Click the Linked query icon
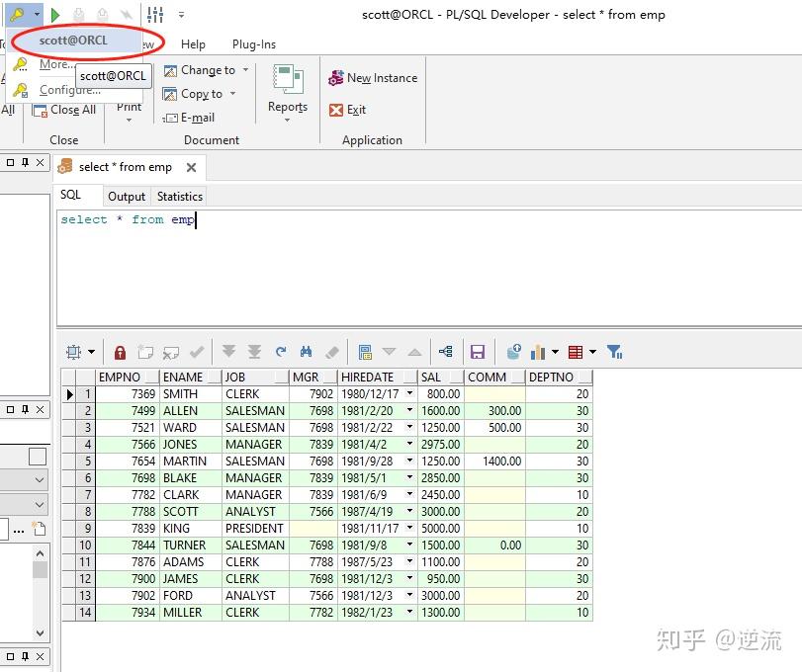The height and width of the screenshot is (672, 802). (x=445, y=352)
